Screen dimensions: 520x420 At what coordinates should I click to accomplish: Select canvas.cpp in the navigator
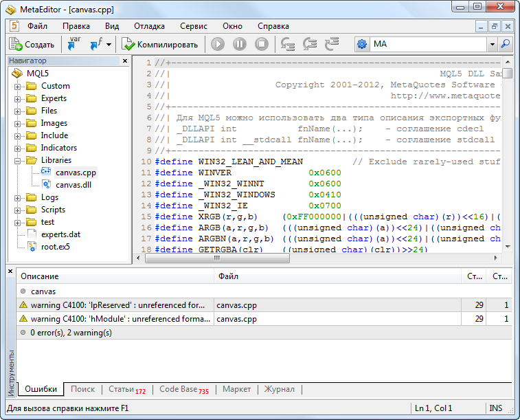point(76,173)
